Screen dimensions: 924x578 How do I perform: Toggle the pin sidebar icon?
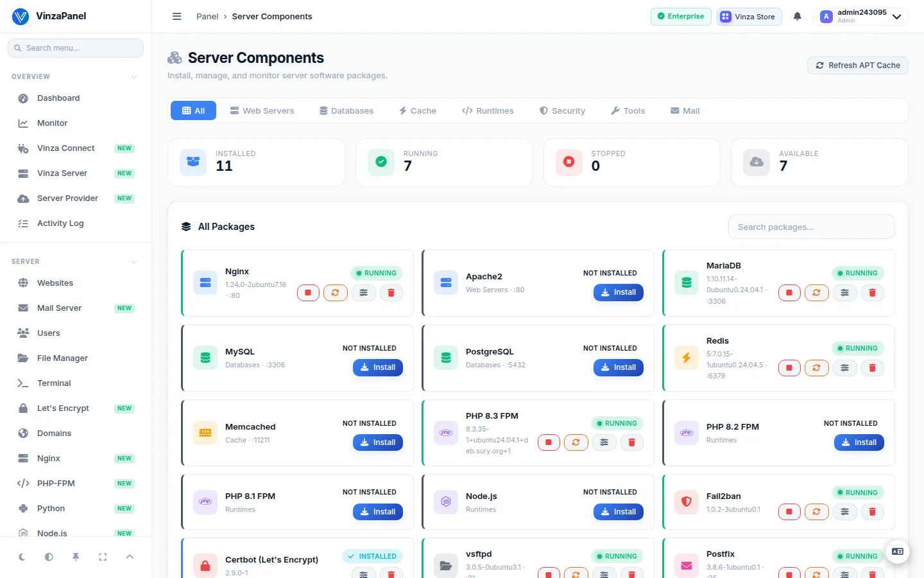tap(76, 557)
